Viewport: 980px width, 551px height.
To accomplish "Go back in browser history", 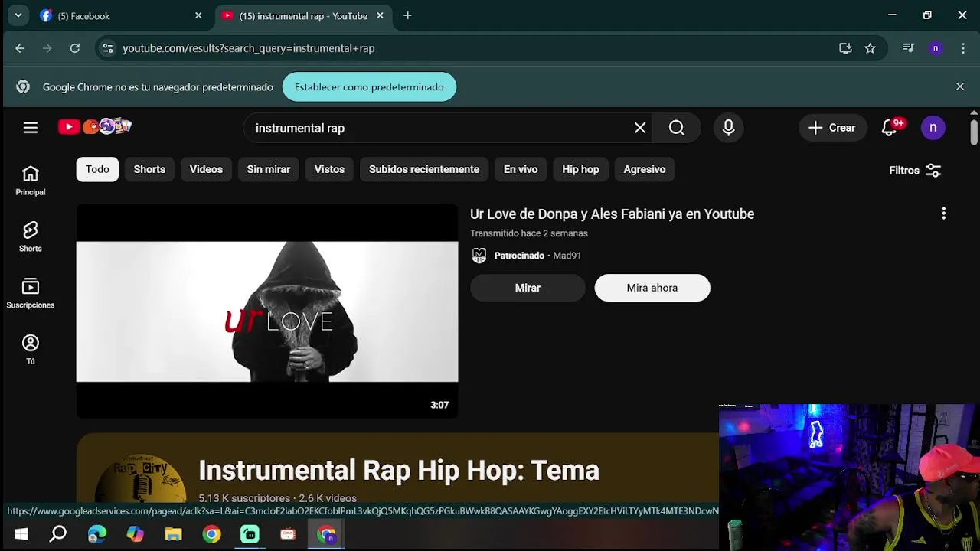I will 20,48.
